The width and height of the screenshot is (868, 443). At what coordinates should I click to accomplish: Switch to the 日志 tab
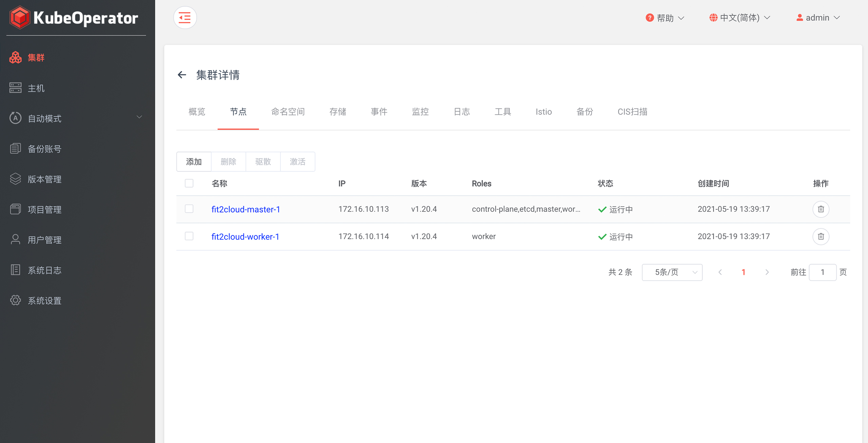(x=462, y=112)
